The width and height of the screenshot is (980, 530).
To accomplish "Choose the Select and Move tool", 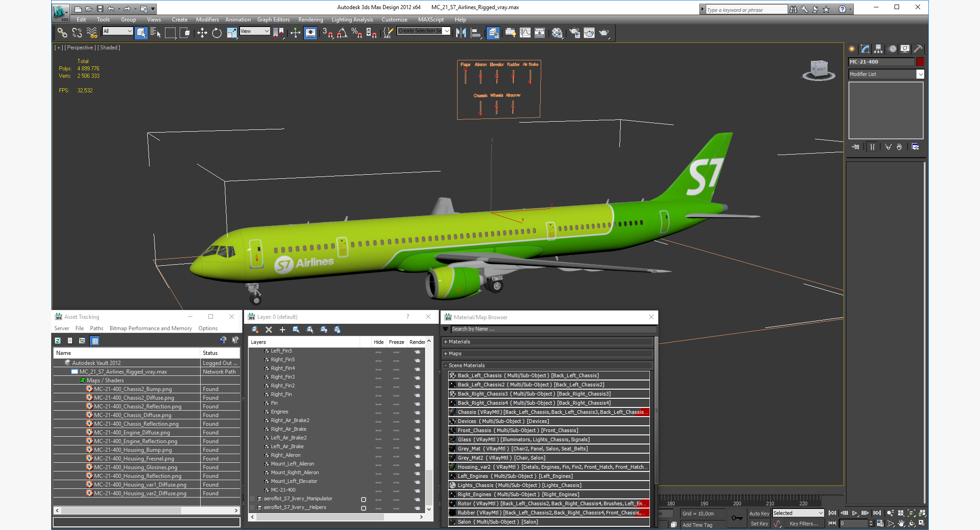I will [202, 32].
